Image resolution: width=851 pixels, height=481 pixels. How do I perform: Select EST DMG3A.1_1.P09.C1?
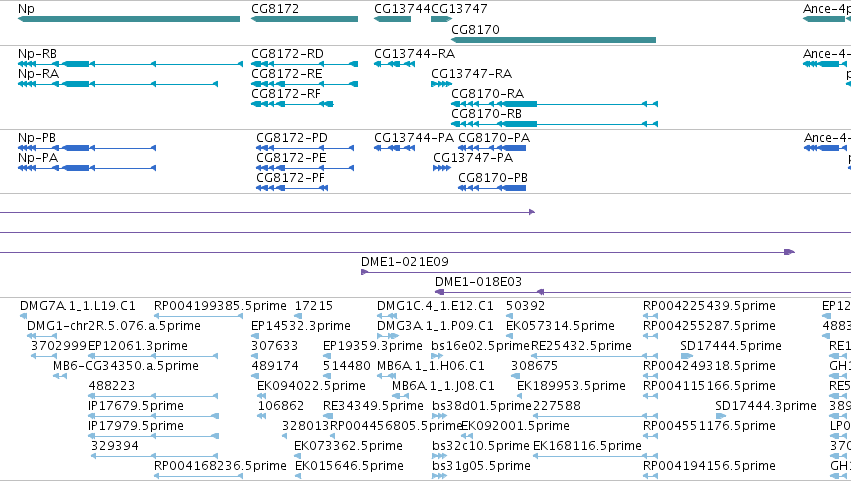pos(435,326)
